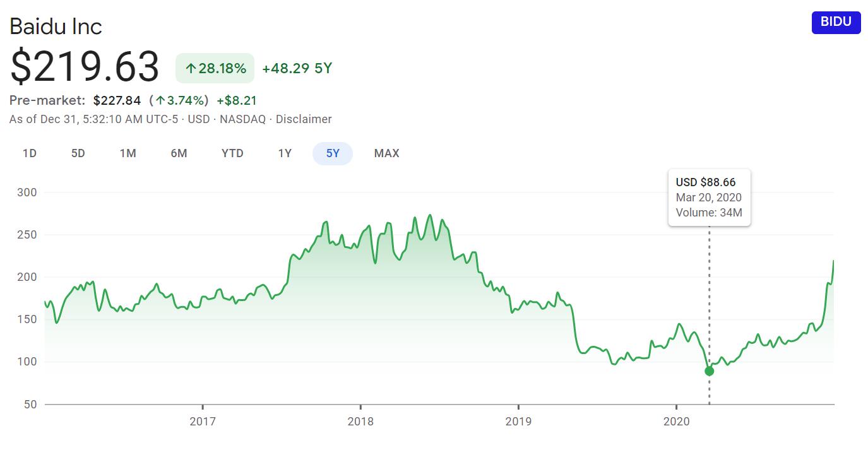Click the 2020 x-axis year label
The image size is (868, 450).
click(676, 421)
